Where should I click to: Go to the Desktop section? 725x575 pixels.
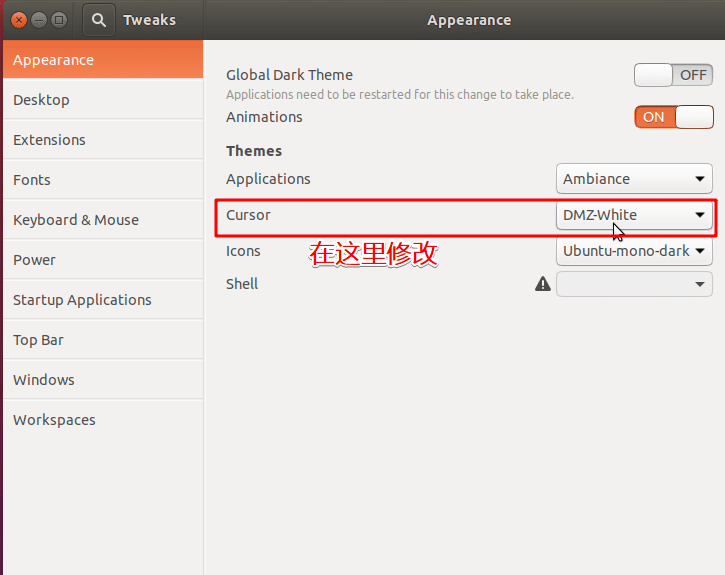(x=103, y=100)
